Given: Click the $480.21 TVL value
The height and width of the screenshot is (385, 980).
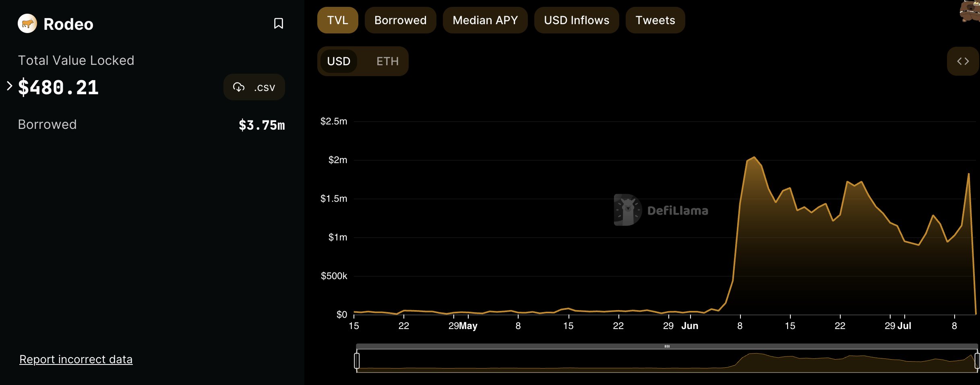Looking at the screenshot, I should (58, 87).
